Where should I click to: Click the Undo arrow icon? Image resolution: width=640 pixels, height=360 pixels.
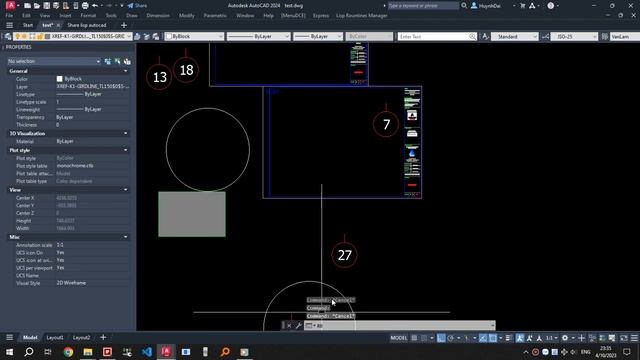95,6
